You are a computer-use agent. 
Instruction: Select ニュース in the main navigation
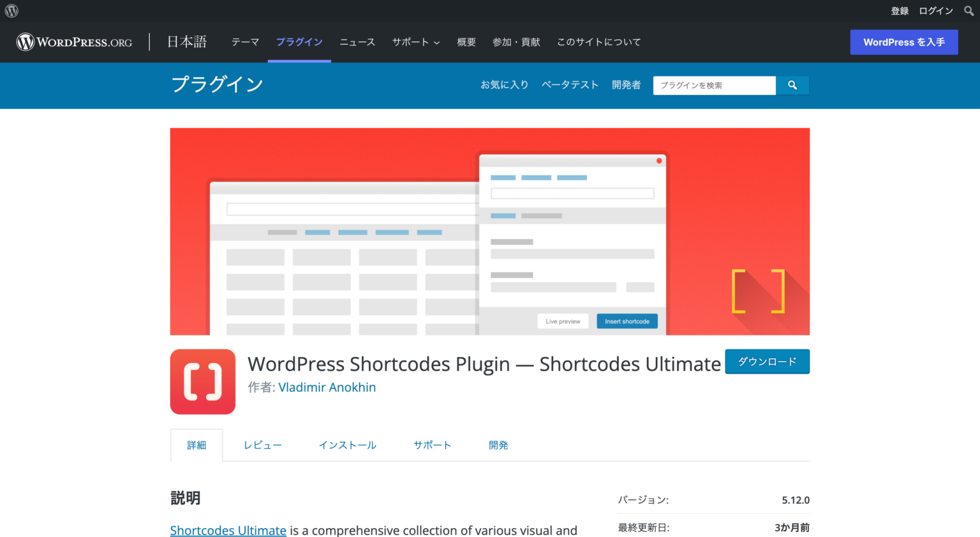pos(357,42)
